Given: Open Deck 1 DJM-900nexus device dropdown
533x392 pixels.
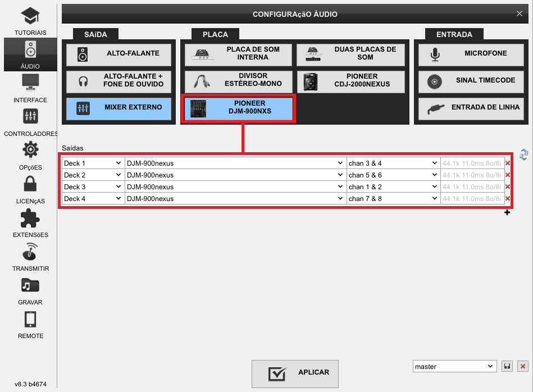Looking at the screenshot, I should pos(235,163).
